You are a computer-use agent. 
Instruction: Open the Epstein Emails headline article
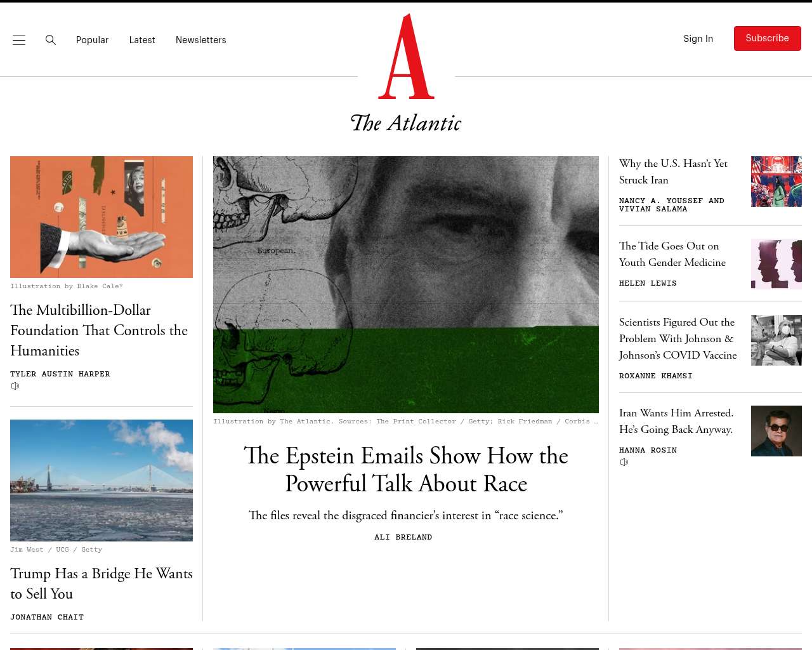click(x=405, y=470)
